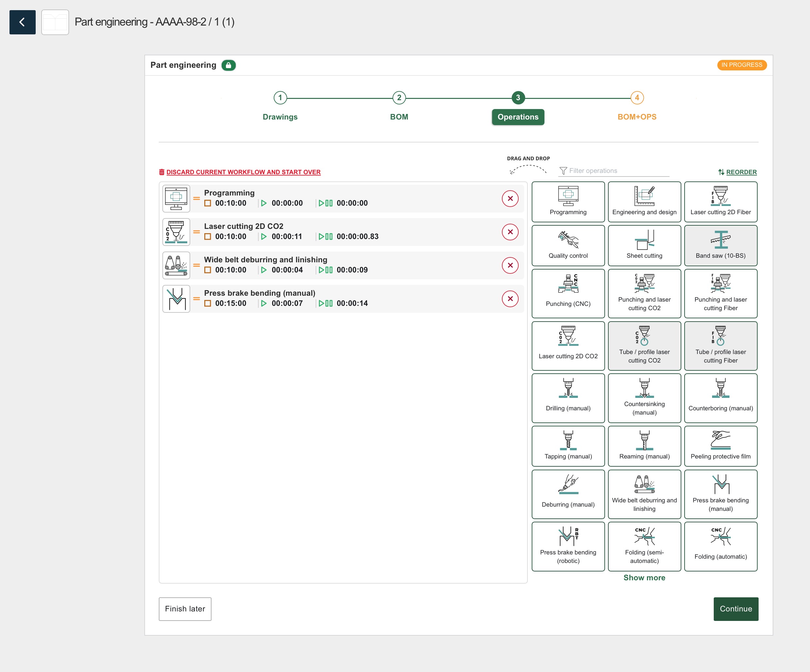Click stop square icon in Press brake bending row
This screenshot has width=810, height=672.
(x=208, y=304)
